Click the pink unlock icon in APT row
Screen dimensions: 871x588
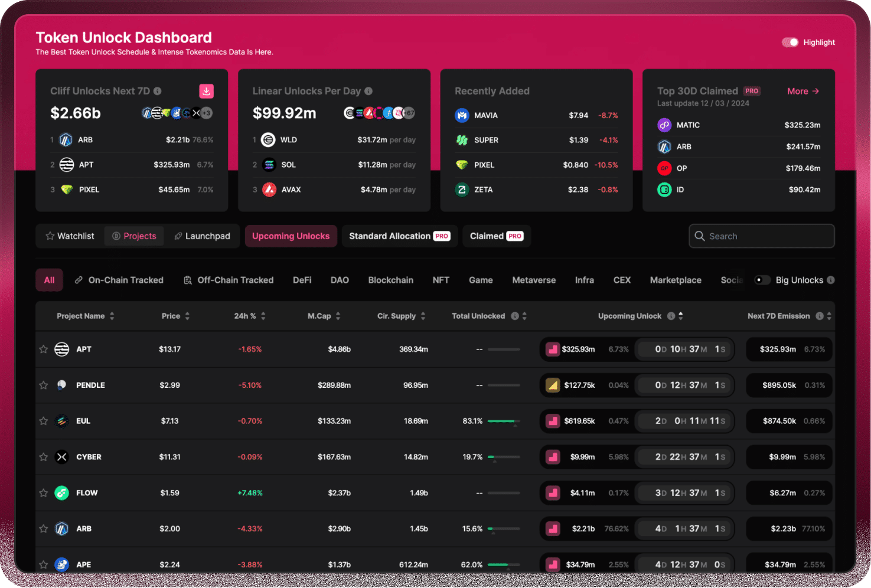pos(553,349)
